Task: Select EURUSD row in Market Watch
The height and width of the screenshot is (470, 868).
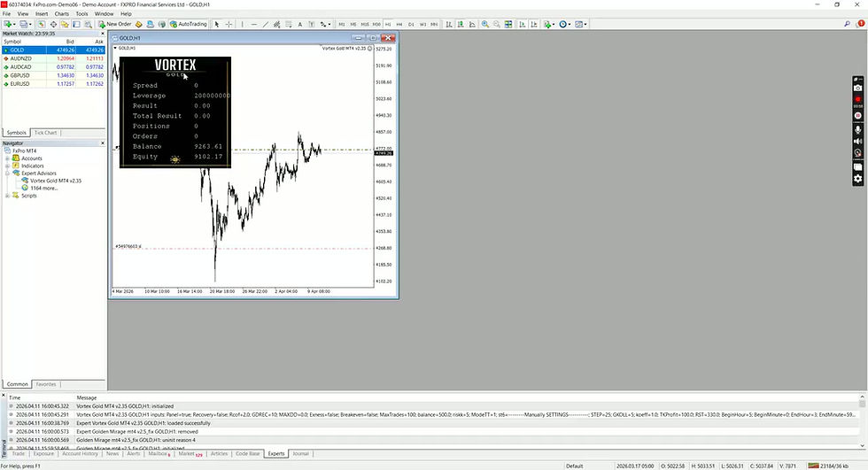Action: [x=53, y=84]
